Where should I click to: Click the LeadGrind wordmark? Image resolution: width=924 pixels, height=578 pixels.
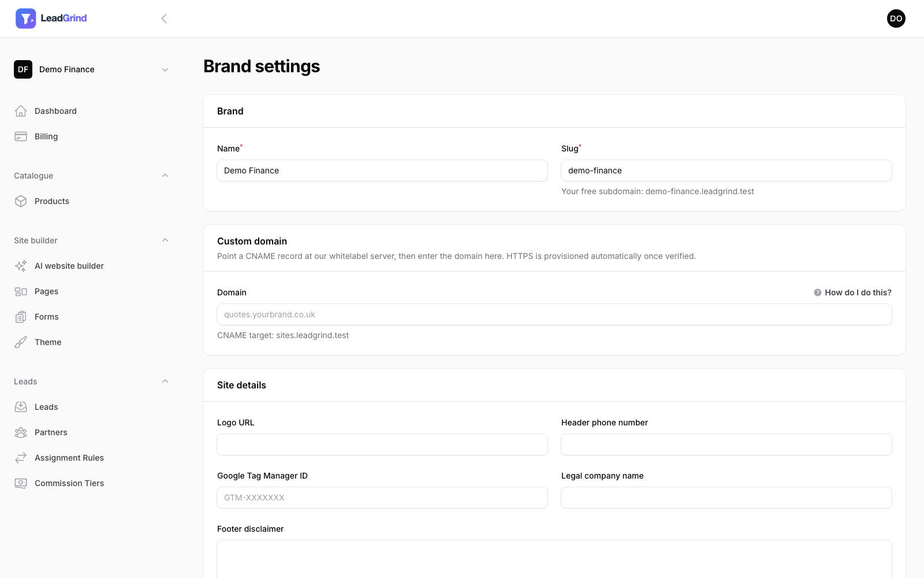[64, 18]
